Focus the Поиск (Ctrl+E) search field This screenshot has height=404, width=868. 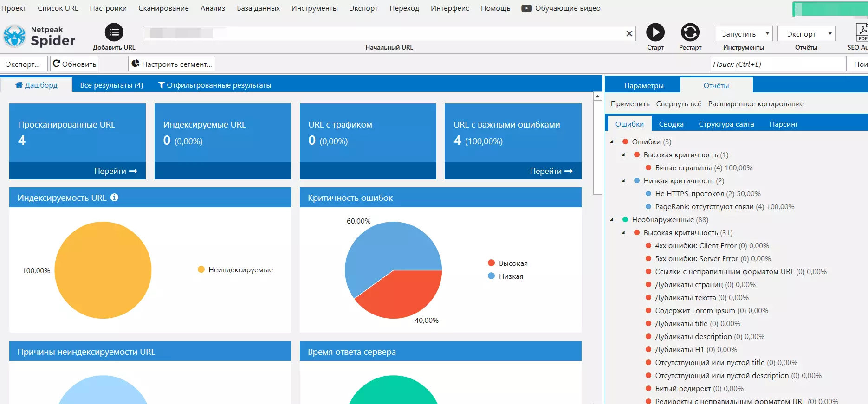coord(778,64)
